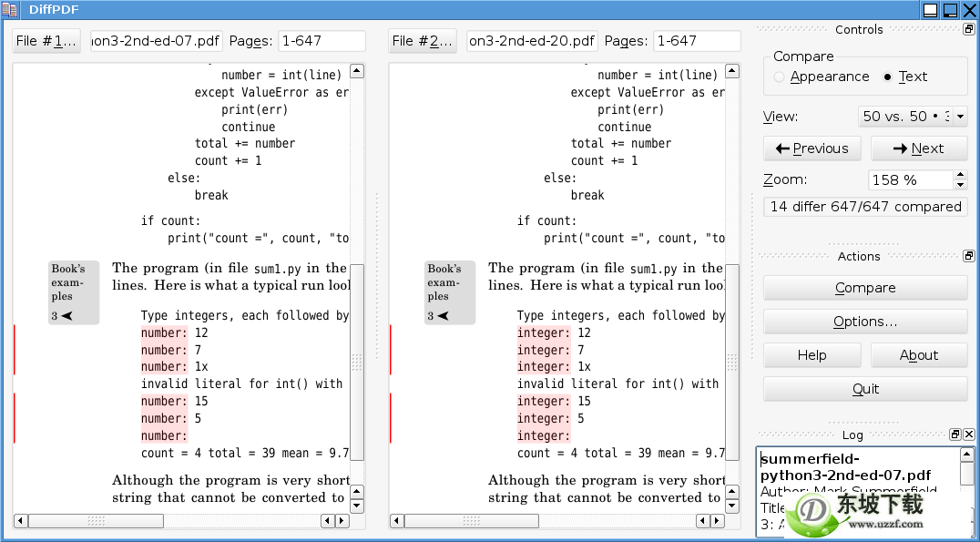Run the Compare action
This screenshot has height=542, width=980.
coord(865,288)
